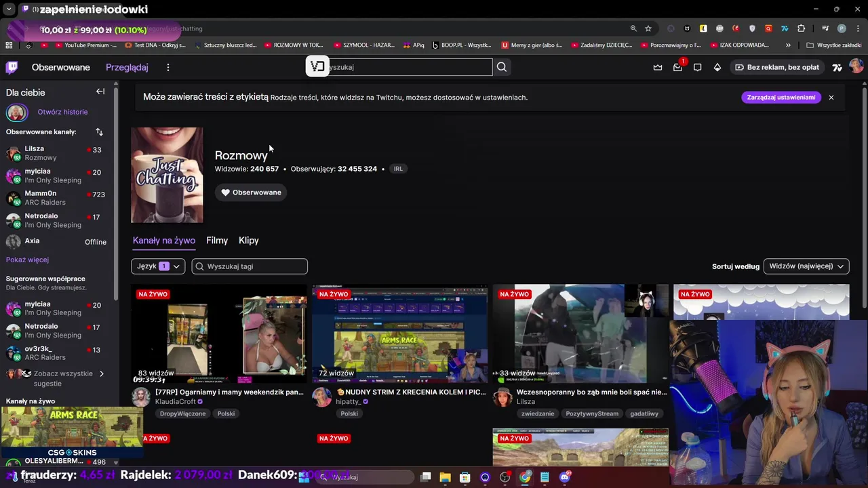Open user avatar menu in Twitch navbar
This screenshot has width=868, height=488.
coord(856,66)
